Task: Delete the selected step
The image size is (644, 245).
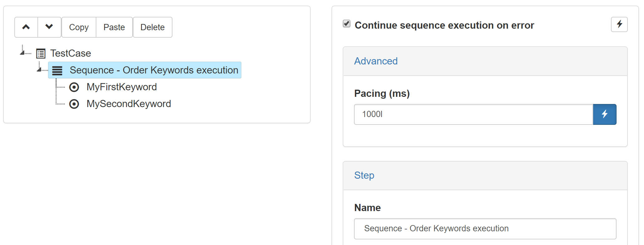Action: click(153, 27)
